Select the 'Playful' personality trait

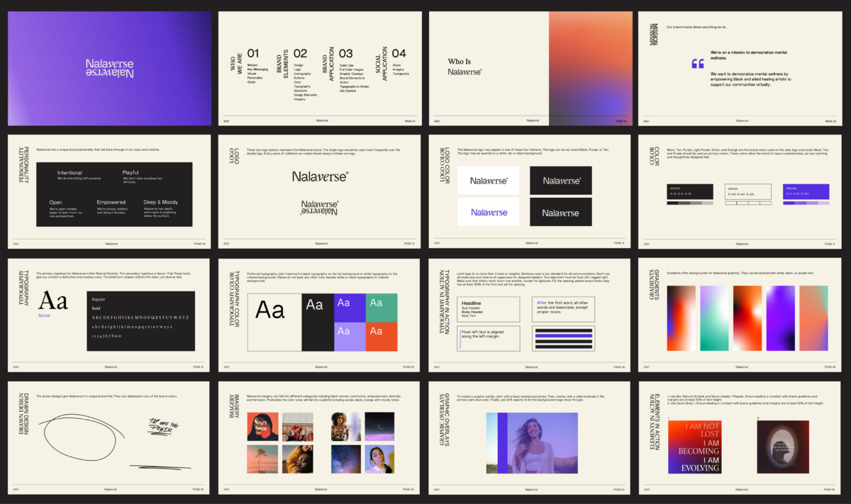[x=130, y=173]
